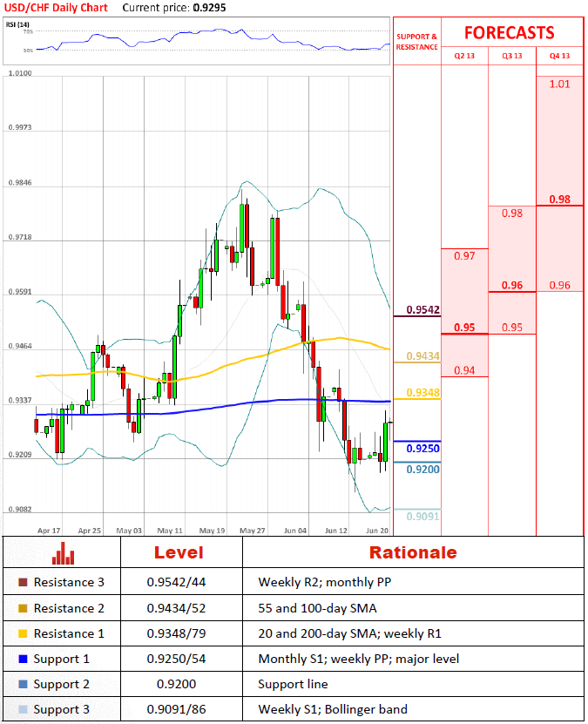Click the bold 0.96 forecast in Q3 13
The height and width of the screenshot is (724, 588).
click(512, 286)
